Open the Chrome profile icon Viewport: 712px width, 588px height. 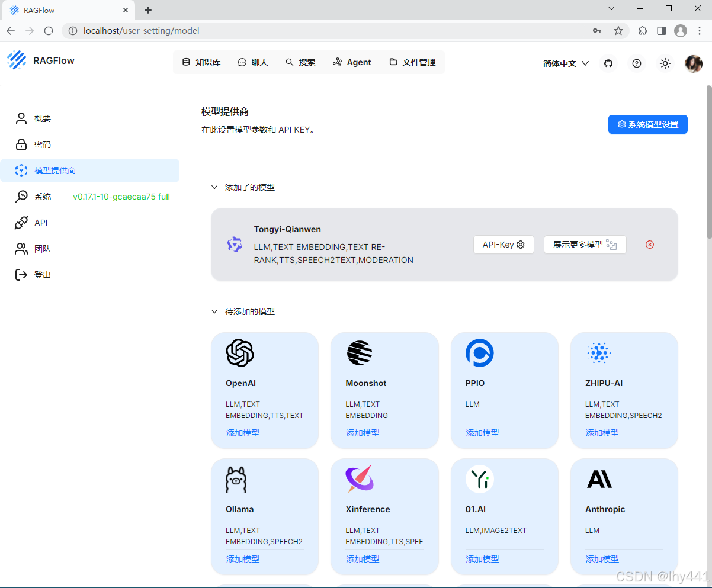click(681, 31)
